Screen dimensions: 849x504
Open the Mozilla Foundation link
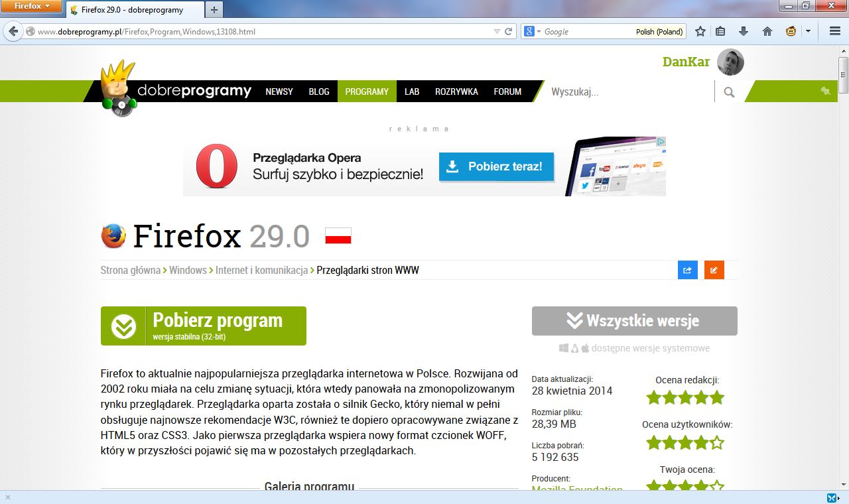(576, 489)
